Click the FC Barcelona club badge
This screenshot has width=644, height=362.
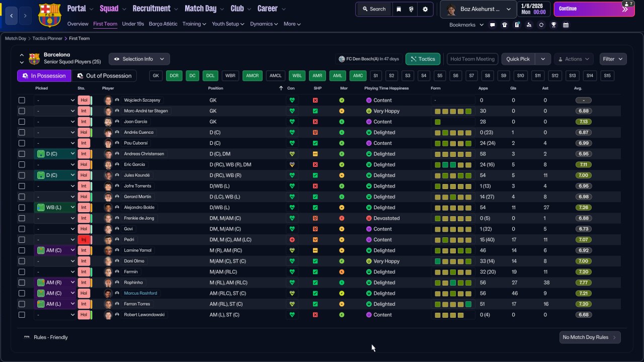(x=49, y=15)
